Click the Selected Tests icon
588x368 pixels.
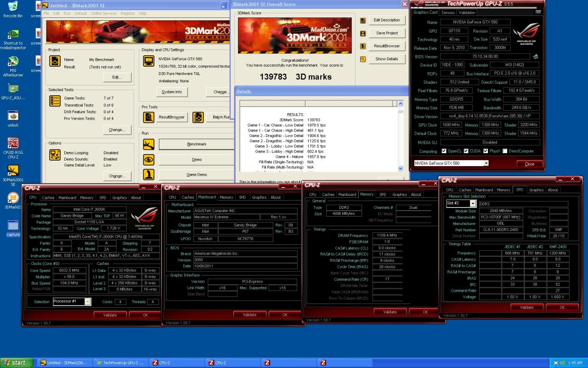click(x=55, y=101)
